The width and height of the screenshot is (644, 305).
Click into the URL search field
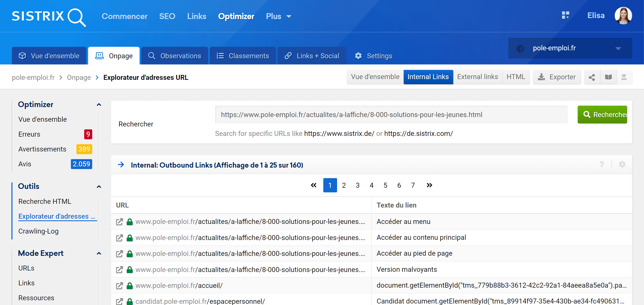coord(391,115)
